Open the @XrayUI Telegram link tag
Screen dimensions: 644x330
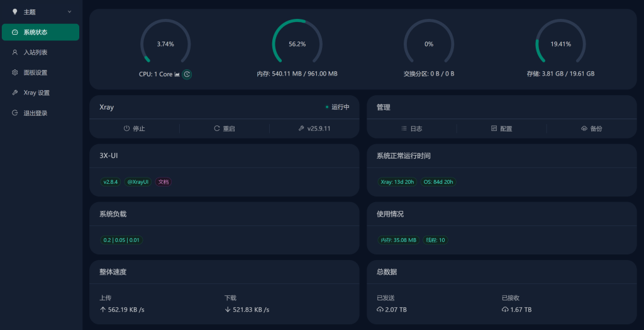(x=138, y=182)
